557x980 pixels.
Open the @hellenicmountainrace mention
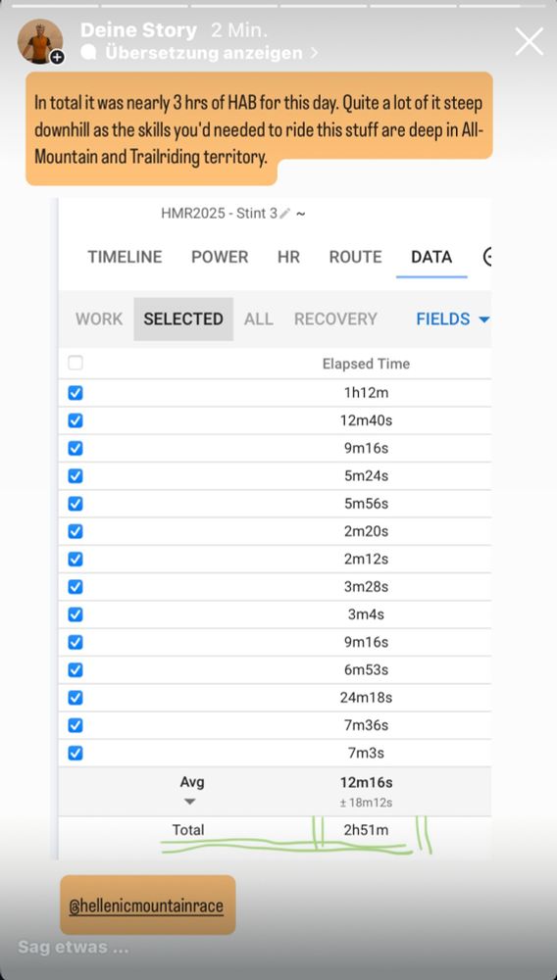point(146,906)
